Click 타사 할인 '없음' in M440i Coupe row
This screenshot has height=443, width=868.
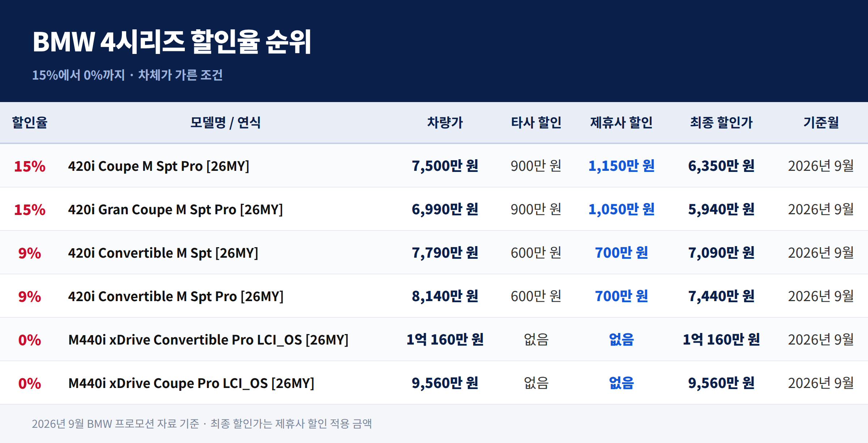[x=536, y=383]
